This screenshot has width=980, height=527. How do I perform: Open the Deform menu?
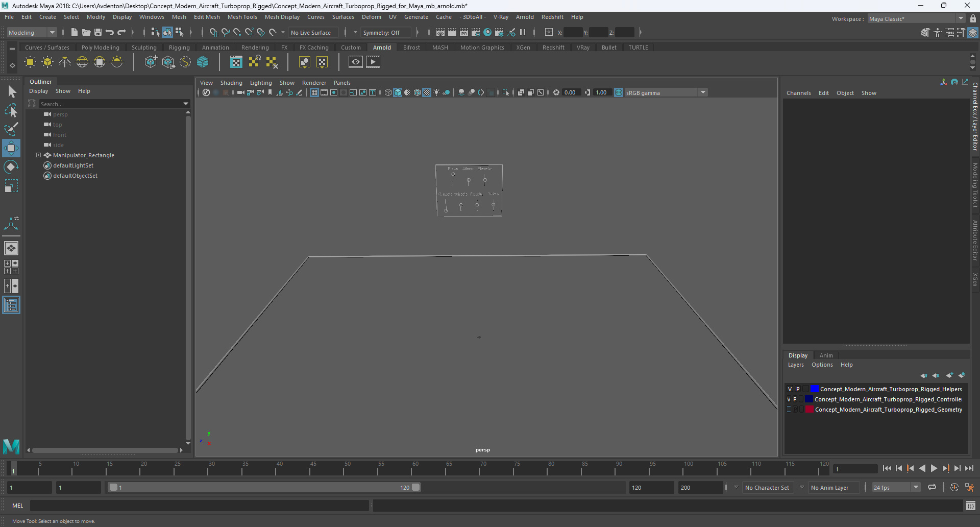[x=371, y=17]
